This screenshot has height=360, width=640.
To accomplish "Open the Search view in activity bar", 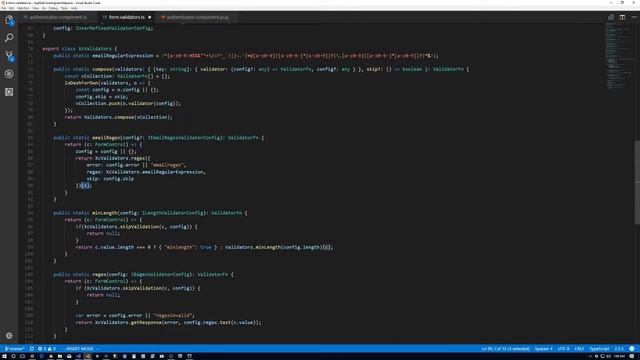I will point(9,38).
